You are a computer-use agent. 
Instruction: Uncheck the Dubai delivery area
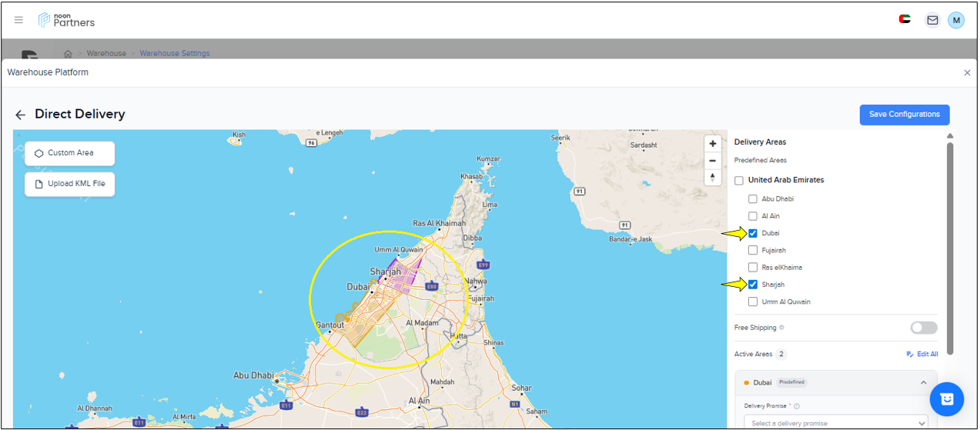pyautogui.click(x=753, y=233)
